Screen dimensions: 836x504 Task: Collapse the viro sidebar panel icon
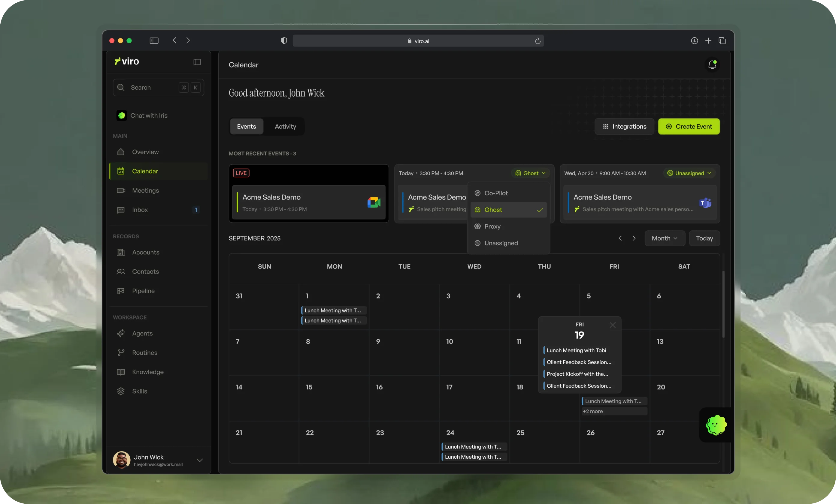point(197,62)
